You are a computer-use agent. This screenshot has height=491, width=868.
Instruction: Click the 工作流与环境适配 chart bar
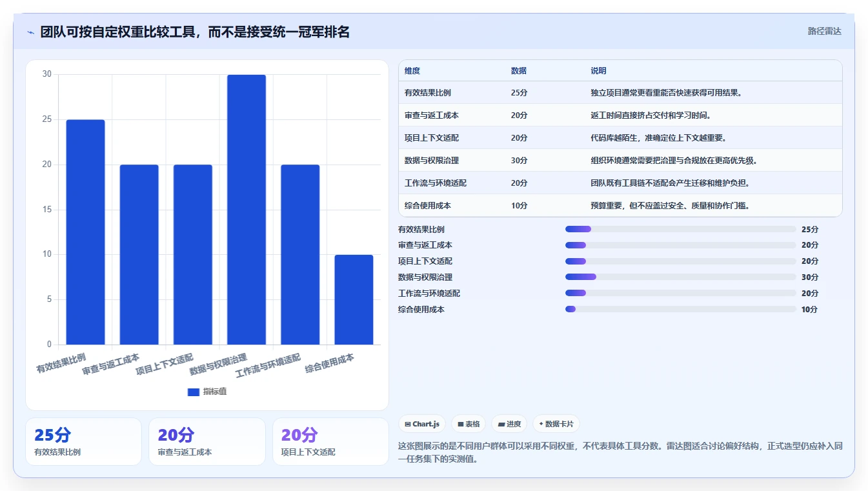tap(300, 255)
